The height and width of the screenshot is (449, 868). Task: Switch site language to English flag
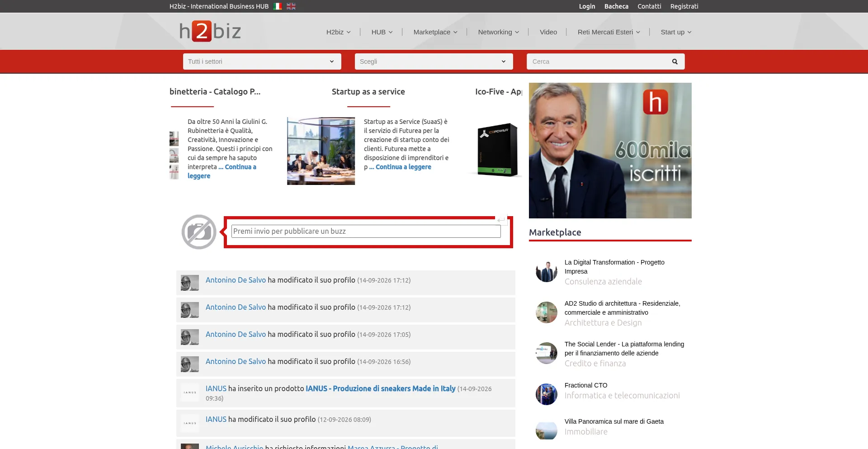(291, 6)
